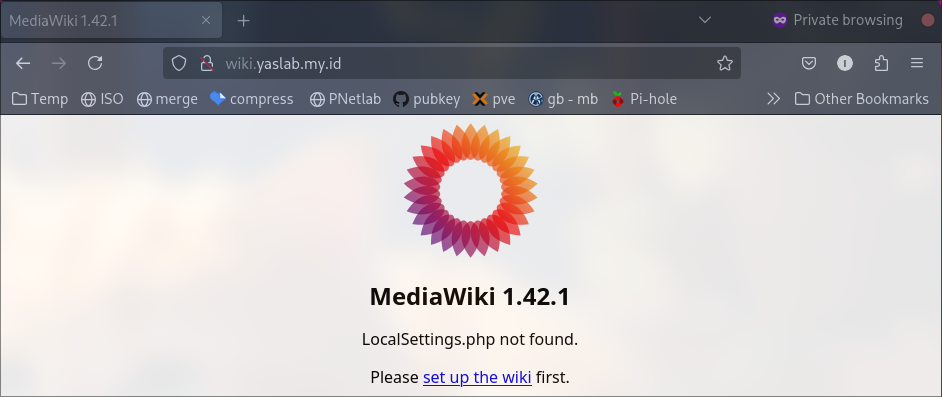
Task: Click 'LocalSettings.php not found.' text
Action: coord(470,339)
